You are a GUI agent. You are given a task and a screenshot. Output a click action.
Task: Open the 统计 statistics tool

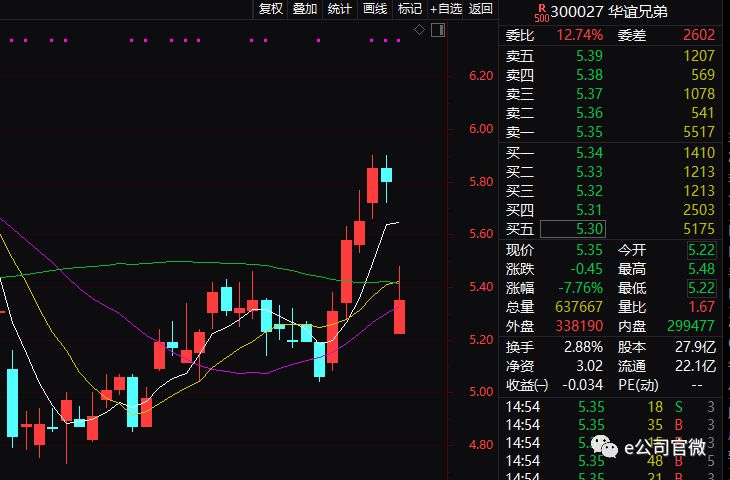(x=339, y=9)
